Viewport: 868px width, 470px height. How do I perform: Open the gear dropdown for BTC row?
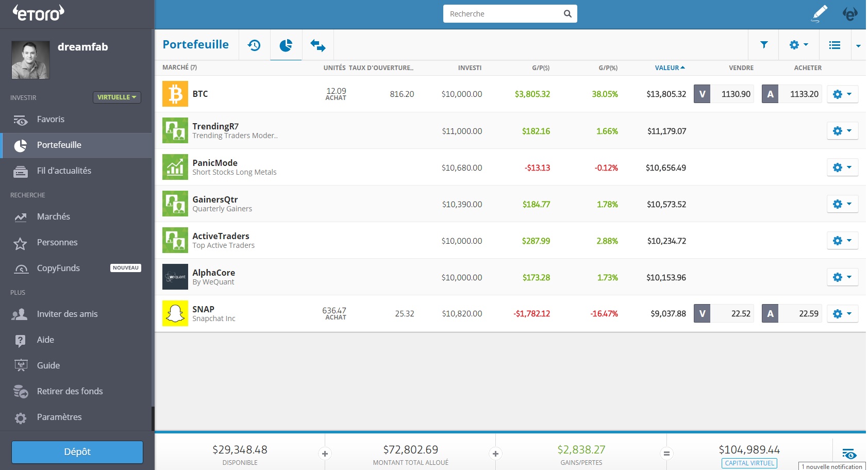coord(842,94)
